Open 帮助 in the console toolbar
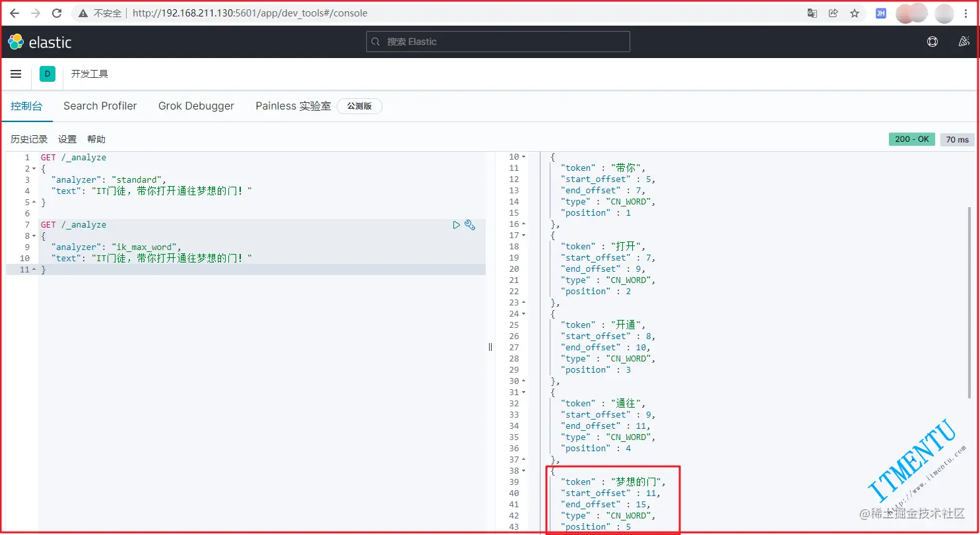This screenshot has width=980, height=535. (96, 139)
